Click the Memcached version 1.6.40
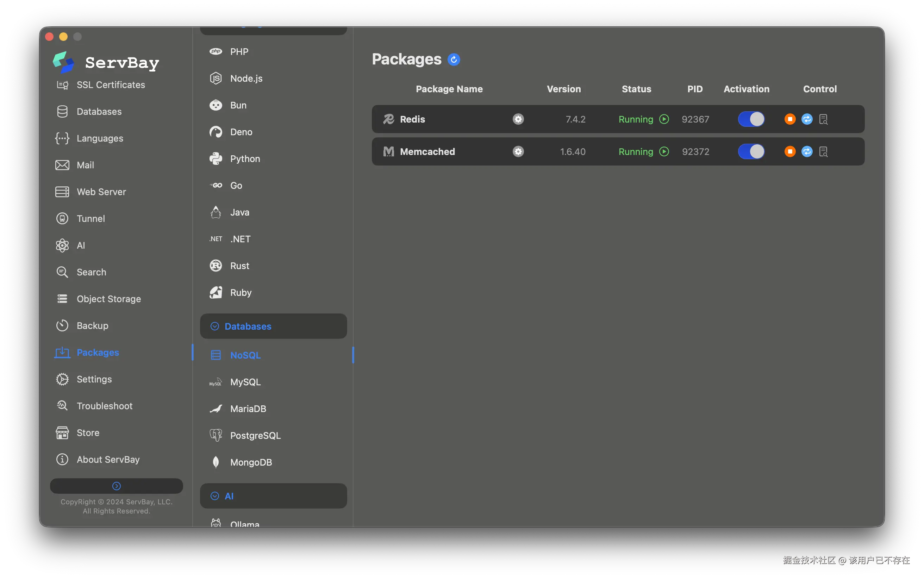 click(x=573, y=152)
